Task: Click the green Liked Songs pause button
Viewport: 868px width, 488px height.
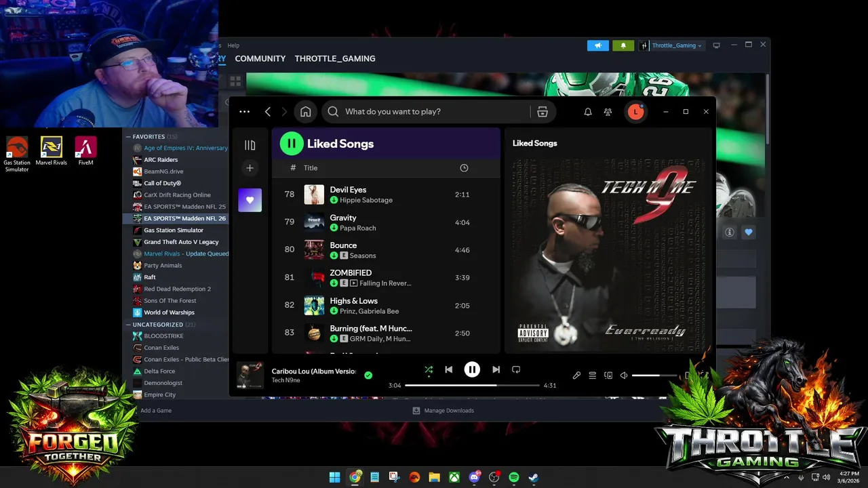Action: (292, 144)
